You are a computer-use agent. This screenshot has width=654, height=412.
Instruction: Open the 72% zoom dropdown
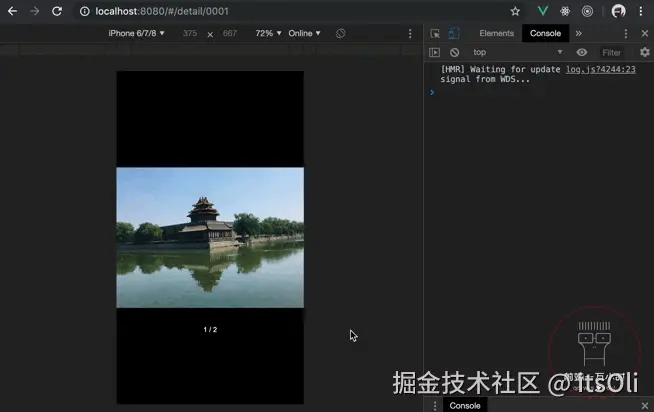268,33
